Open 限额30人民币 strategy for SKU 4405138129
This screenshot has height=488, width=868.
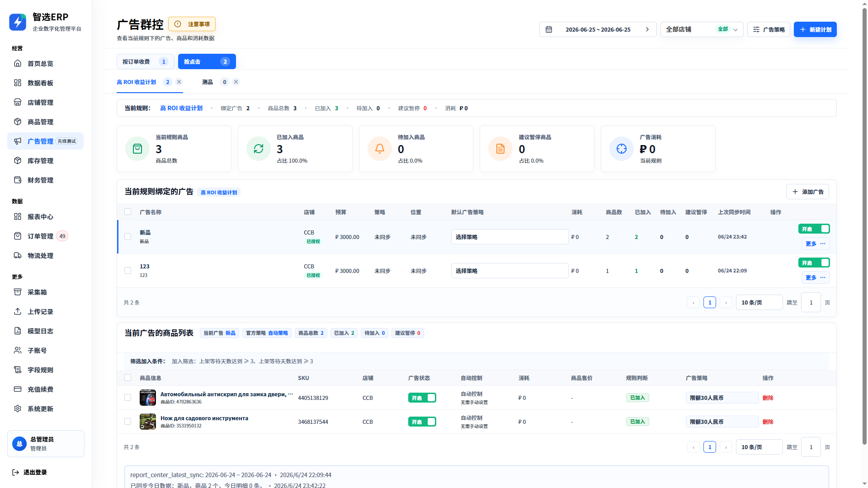722,398
